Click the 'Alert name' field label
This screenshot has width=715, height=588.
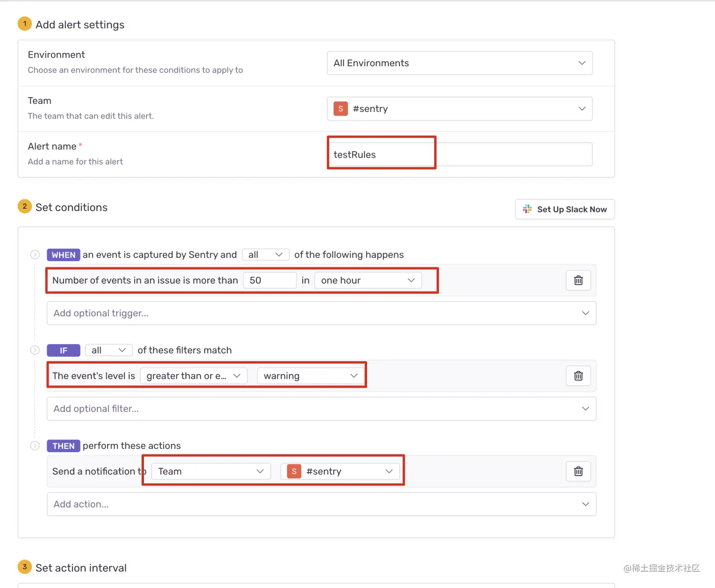tap(52, 146)
